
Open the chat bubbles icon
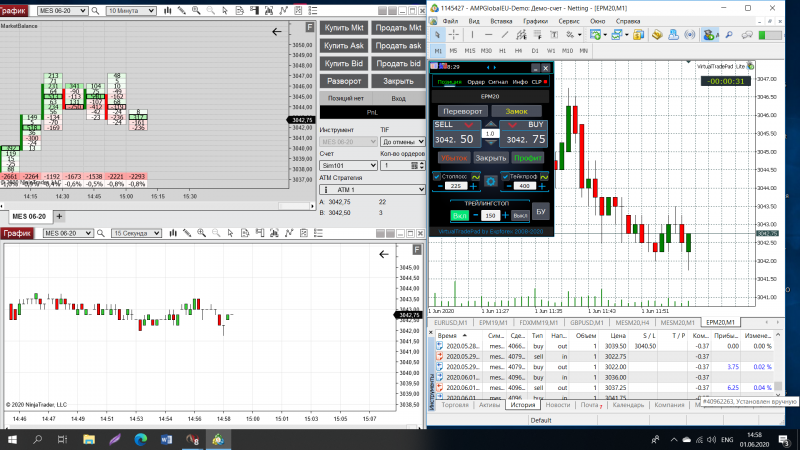[747, 35]
